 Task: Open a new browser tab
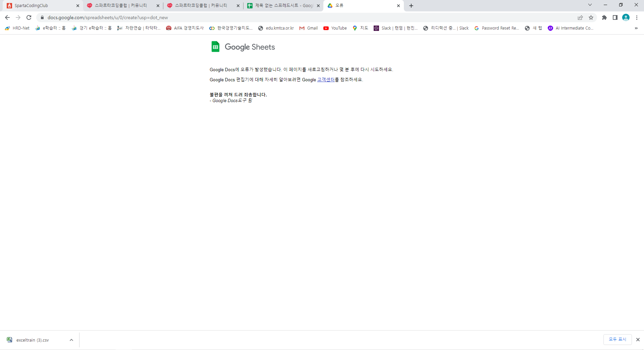(x=411, y=6)
